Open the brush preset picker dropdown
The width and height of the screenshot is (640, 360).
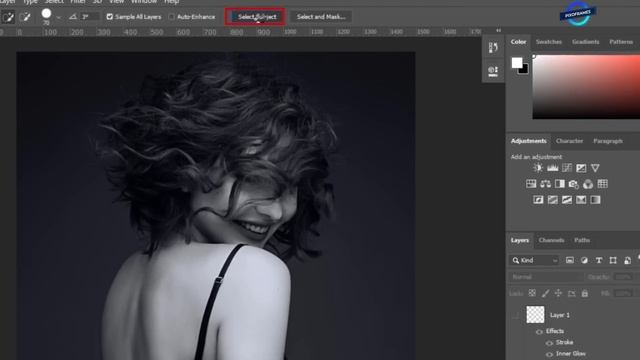58,17
